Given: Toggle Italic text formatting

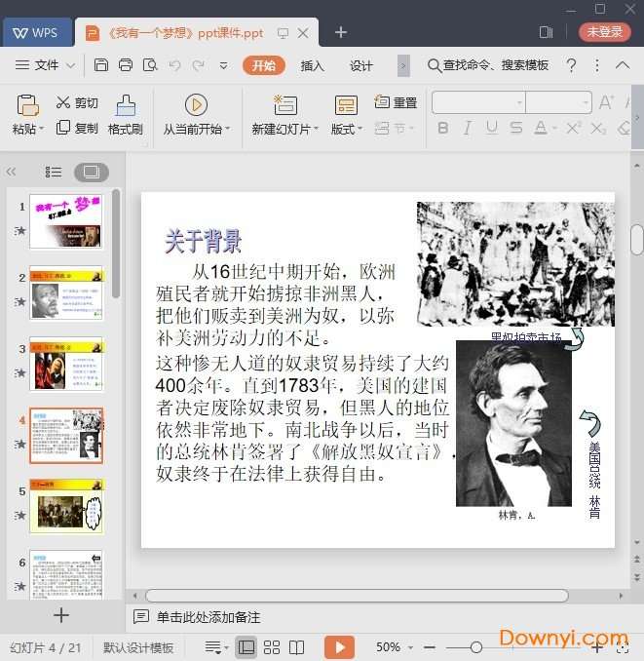Looking at the screenshot, I should coord(468,128).
